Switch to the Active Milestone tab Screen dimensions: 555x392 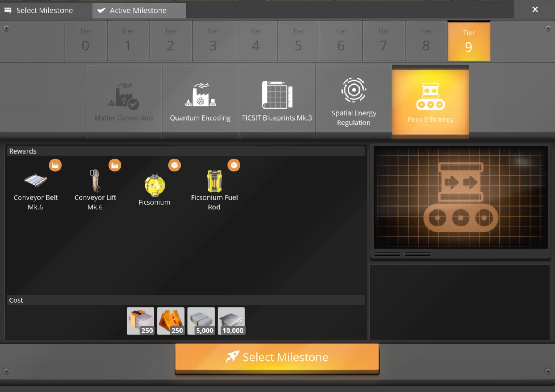(139, 11)
